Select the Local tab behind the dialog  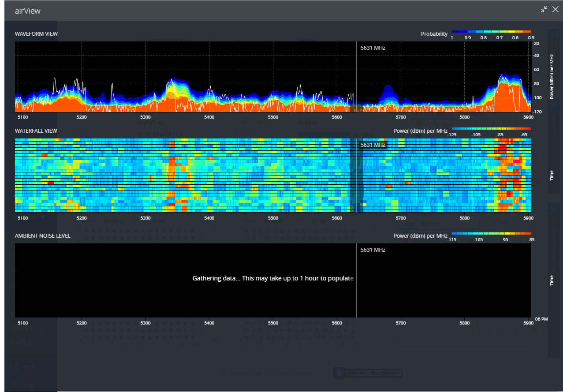(408, 224)
